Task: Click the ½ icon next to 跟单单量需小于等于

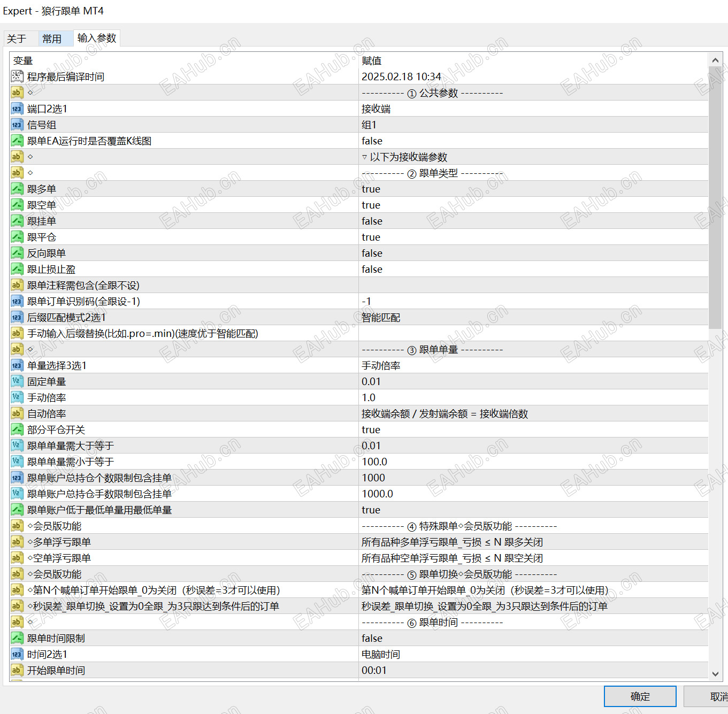Action: pos(16,461)
